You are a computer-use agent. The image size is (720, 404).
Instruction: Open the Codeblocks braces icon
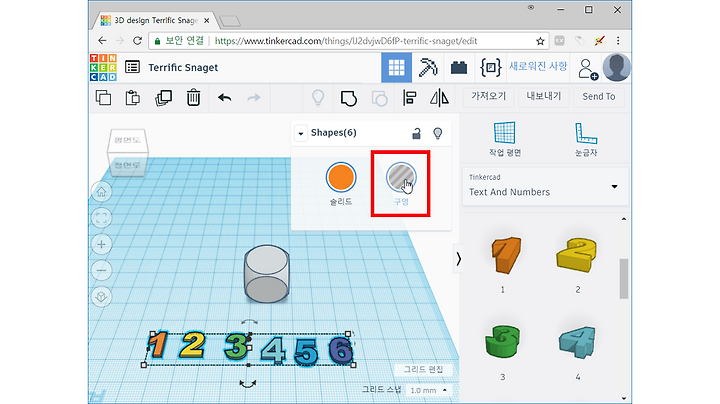(490, 67)
